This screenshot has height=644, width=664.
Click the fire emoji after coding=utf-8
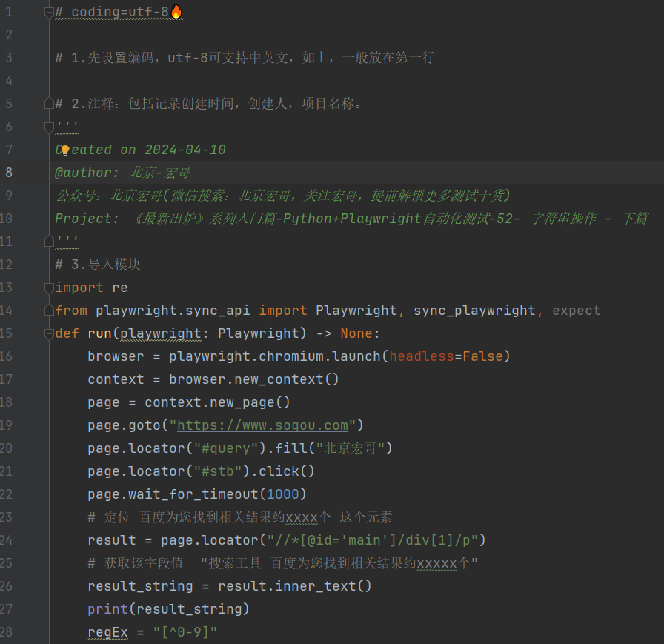click(x=176, y=12)
